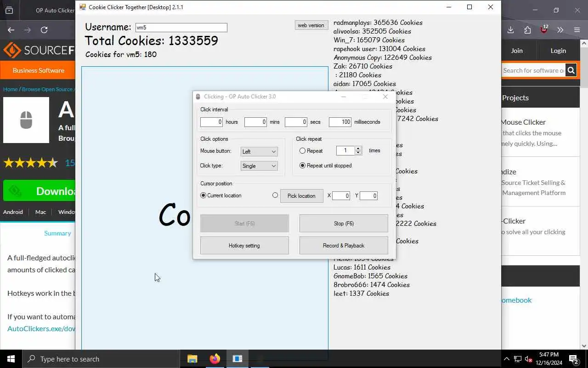Click the Login link on SourceForge
The image size is (588, 368).
click(558, 51)
